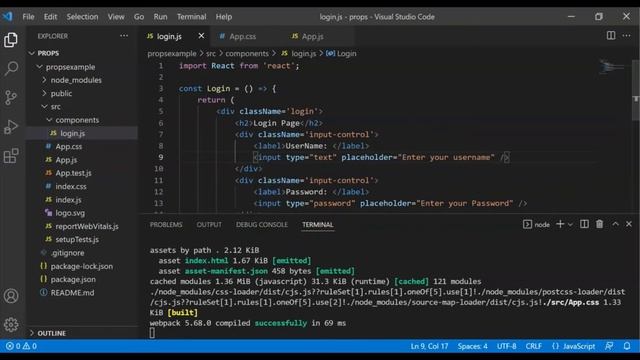The image size is (640, 360).
Task: Open editor more actions ellipsis
Action: pos(626,36)
